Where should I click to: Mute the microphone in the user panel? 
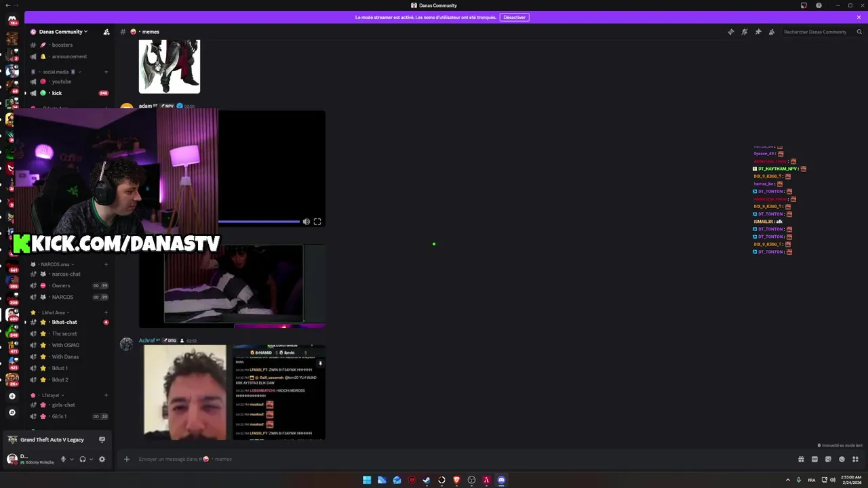click(63, 459)
